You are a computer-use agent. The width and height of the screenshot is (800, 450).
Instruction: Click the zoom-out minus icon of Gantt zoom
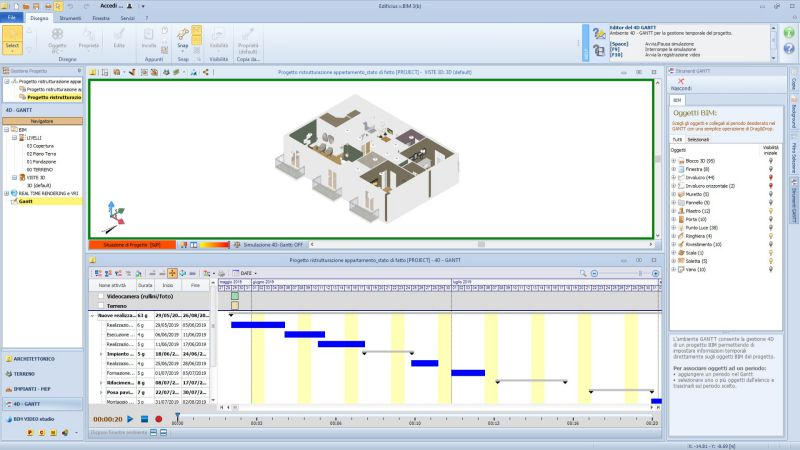(x=594, y=273)
